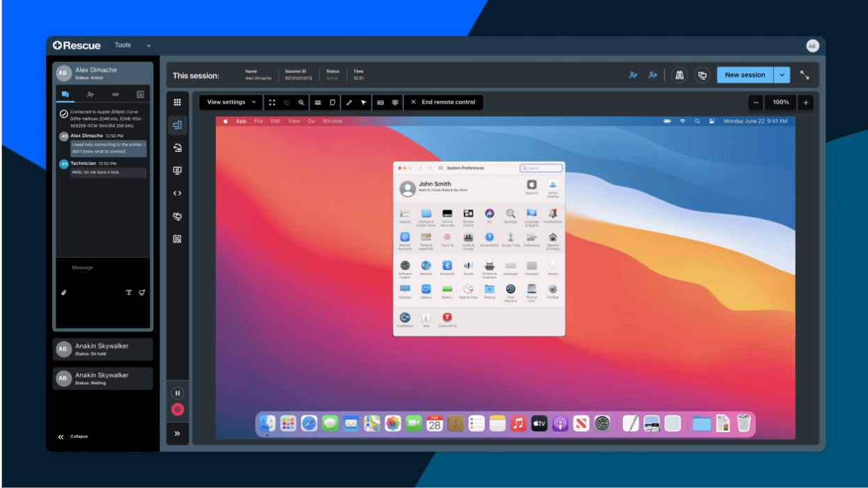
Task: Click the magnifier zoom tool in the toolbar
Action: pos(300,102)
